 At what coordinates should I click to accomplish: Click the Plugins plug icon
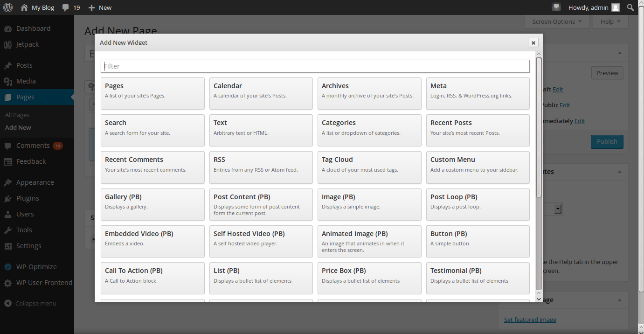point(8,198)
